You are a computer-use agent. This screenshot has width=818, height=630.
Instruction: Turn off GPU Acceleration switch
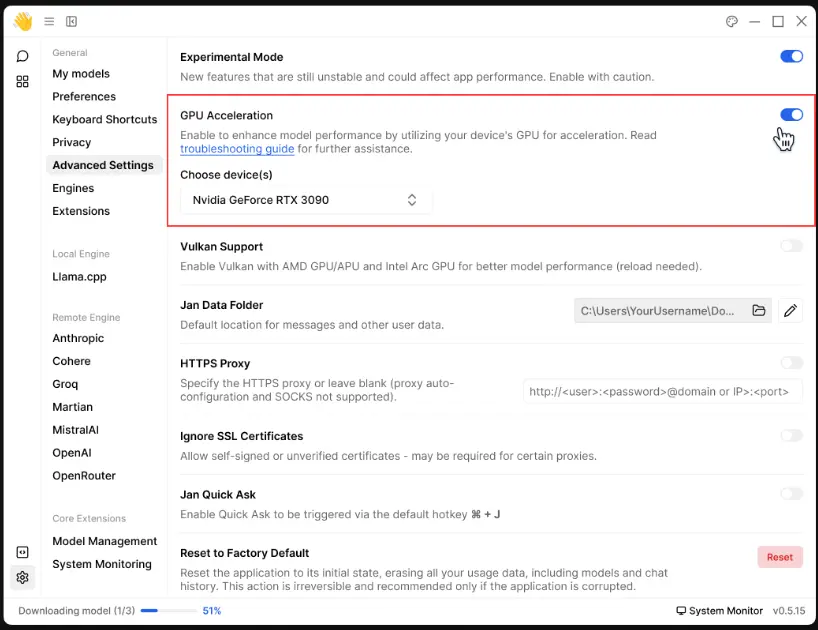pyautogui.click(x=791, y=115)
